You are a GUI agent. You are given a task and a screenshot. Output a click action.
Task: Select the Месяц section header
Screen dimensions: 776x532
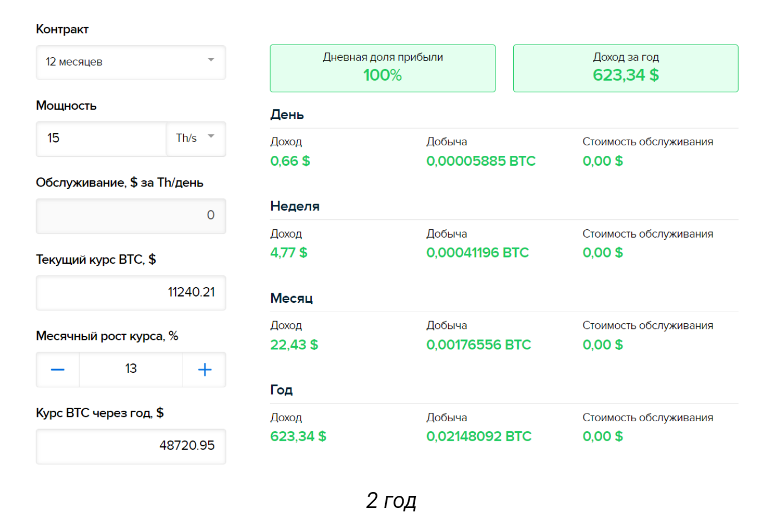[x=292, y=298]
